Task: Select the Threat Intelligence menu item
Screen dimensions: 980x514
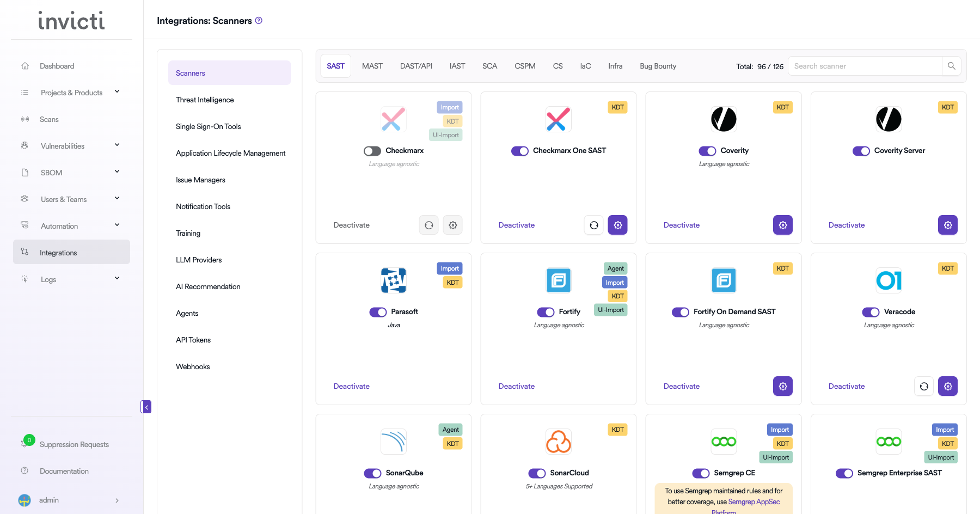Action: 205,100
